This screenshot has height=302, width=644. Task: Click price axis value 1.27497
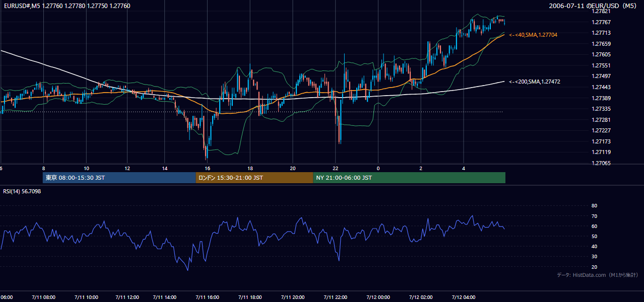coord(601,76)
